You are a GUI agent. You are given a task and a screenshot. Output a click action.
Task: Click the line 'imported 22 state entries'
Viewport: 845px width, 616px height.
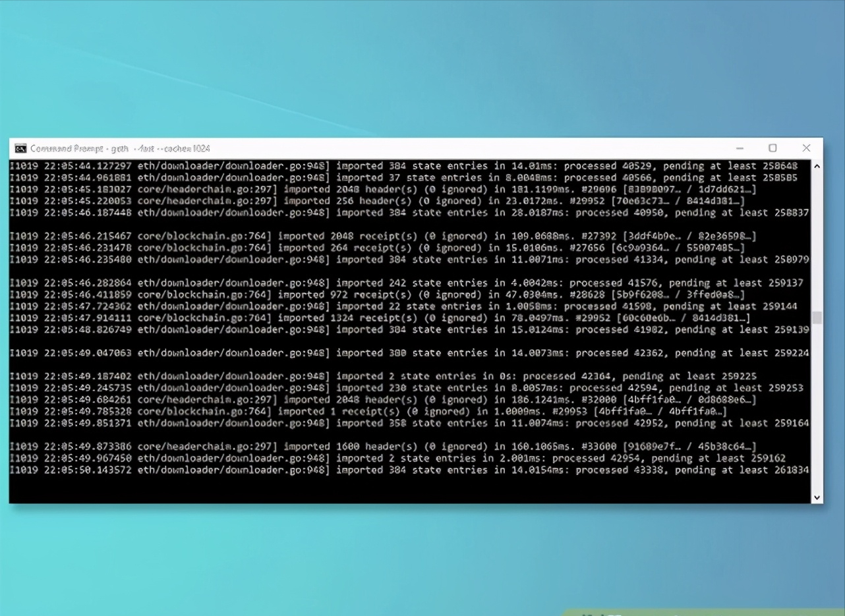point(405,306)
